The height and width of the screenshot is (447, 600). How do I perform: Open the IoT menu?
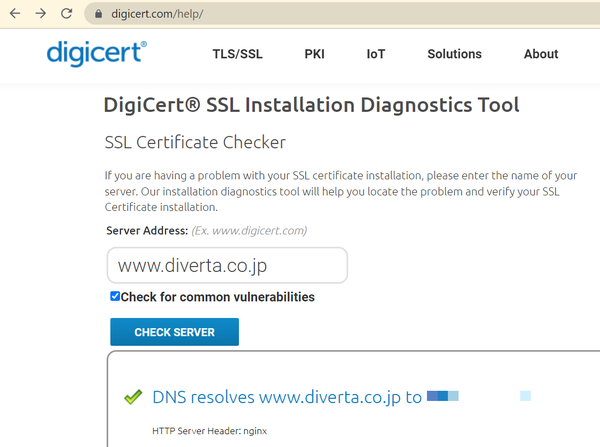(x=376, y=54)
